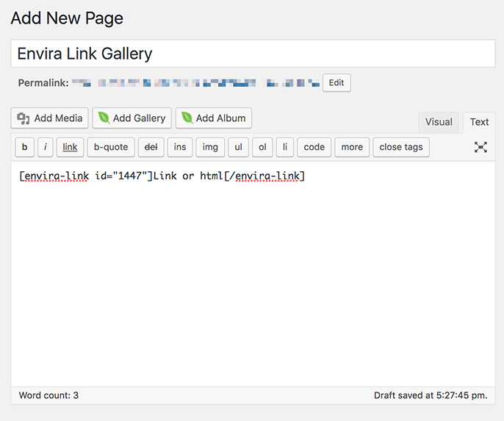Click the Draft saved at 5:27:45 pm text

pos(431,395)
